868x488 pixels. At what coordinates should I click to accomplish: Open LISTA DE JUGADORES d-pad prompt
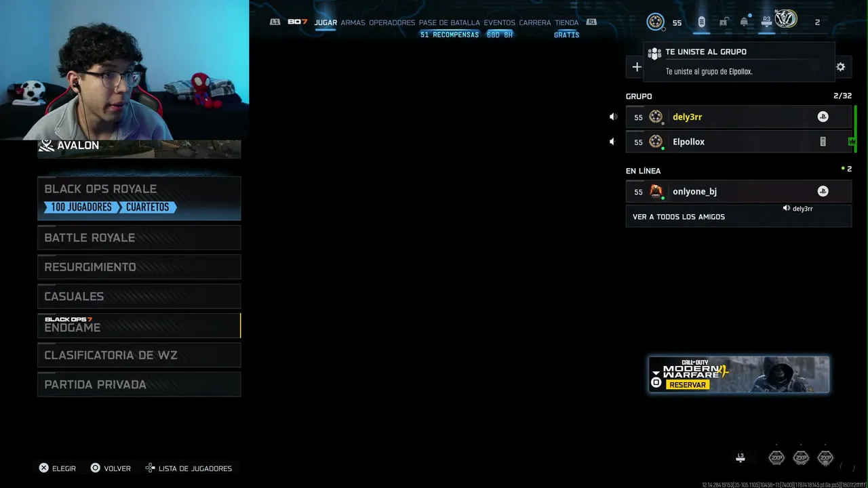click(189, 468)
